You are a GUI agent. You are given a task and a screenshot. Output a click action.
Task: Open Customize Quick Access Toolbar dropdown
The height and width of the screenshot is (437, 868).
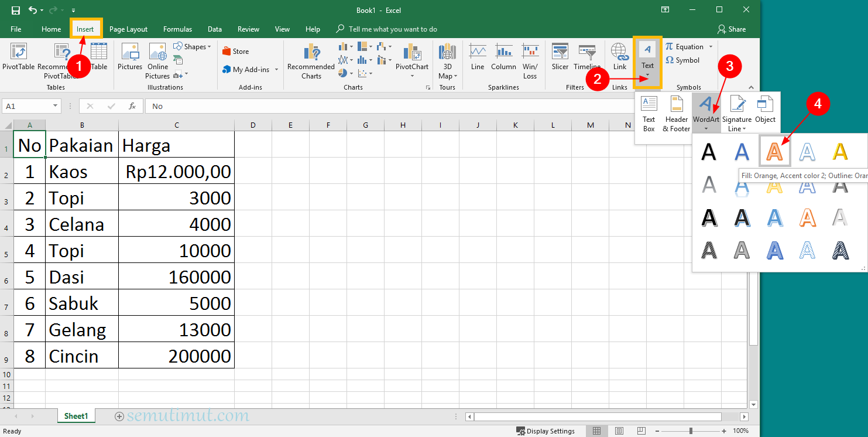coord(73,11)
